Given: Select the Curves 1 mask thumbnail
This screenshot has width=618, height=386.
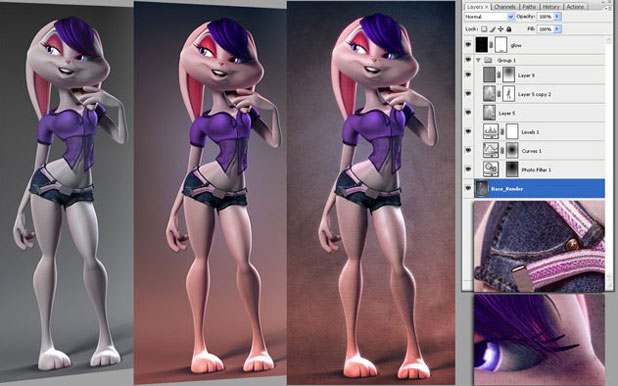Looking at the screenshot, I should (x=512, y=151).
